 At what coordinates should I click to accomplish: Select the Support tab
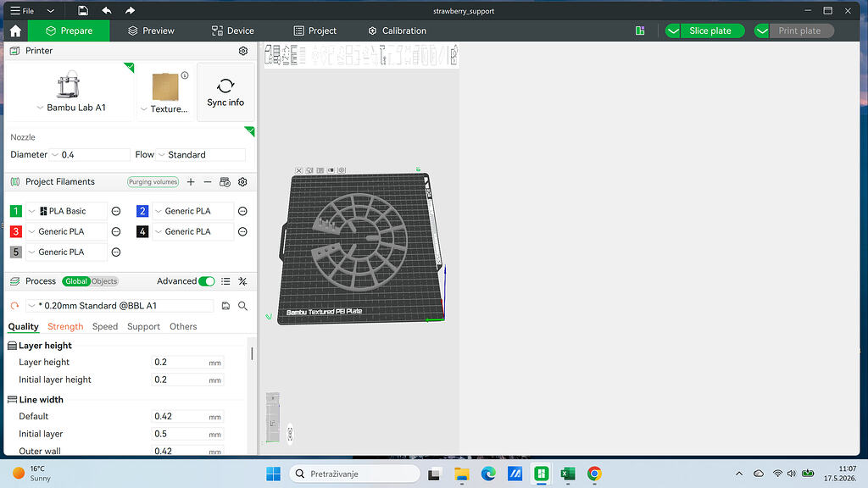point(143,326)
